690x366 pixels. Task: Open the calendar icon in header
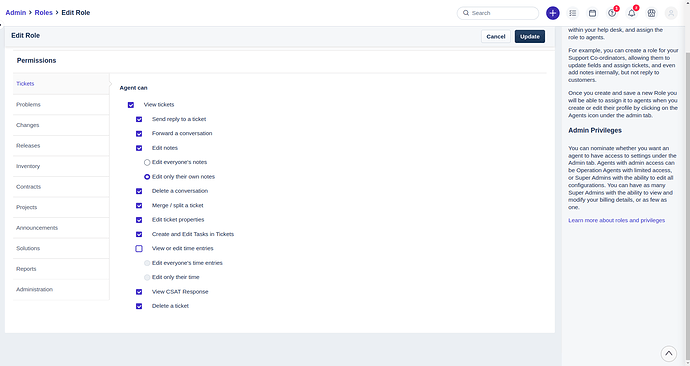click(592, 13)
